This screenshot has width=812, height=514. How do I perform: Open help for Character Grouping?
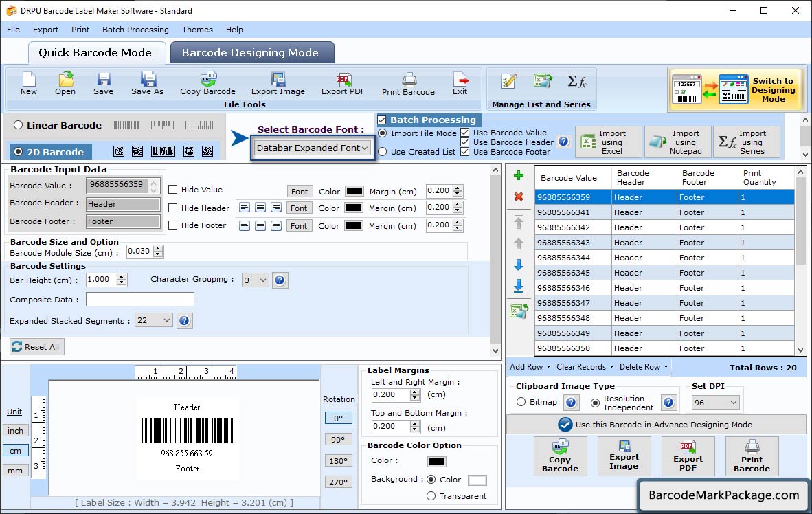(x=280, y=280)
